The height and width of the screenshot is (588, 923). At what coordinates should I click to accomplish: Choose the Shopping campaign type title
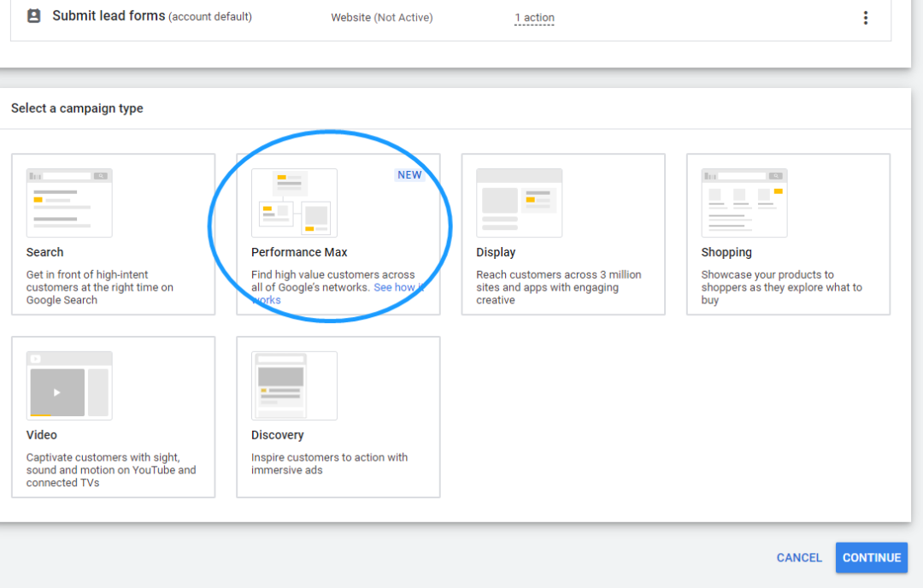(x=726, y=252)
